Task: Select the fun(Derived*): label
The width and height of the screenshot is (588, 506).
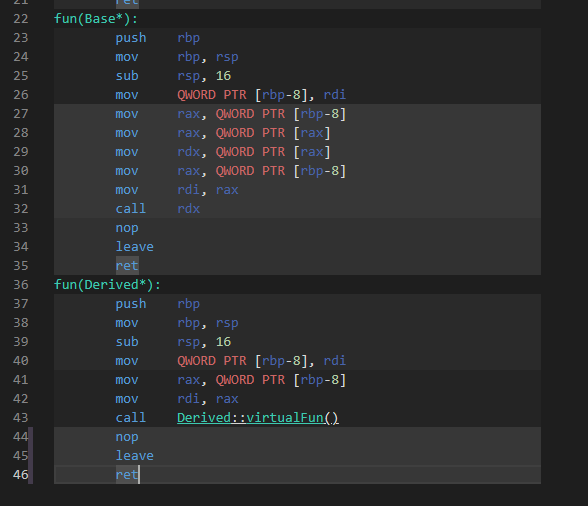Action: click(107, 285)
